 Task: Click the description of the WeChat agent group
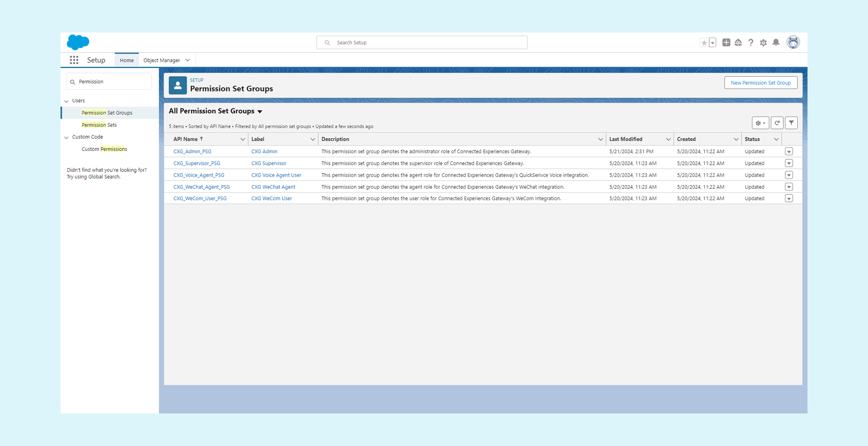pos(443,187)
